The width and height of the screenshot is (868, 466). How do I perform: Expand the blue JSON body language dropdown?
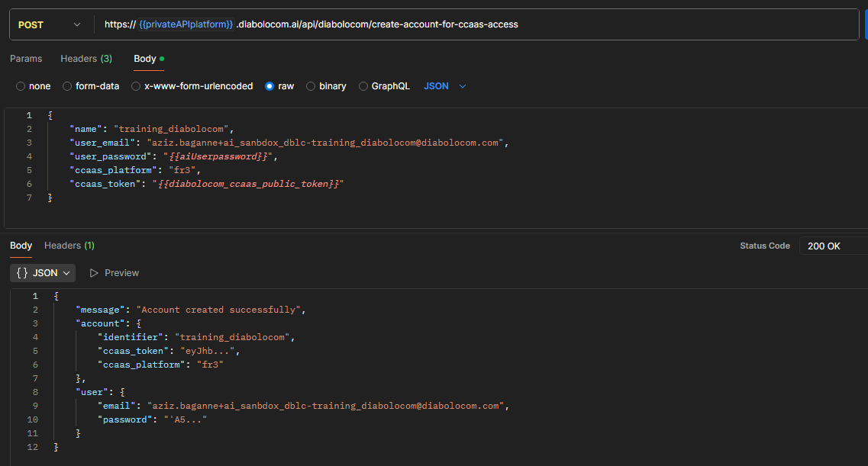(445, 86)
